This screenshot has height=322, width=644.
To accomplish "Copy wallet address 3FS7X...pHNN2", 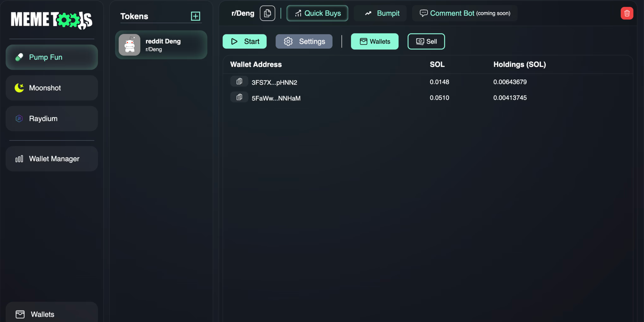I will 239,82.
